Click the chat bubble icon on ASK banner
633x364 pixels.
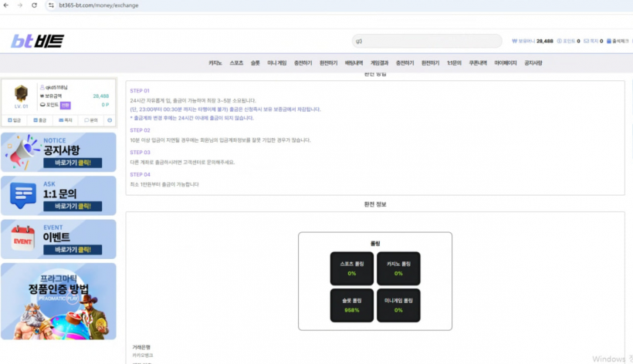(x=23, y=195)
